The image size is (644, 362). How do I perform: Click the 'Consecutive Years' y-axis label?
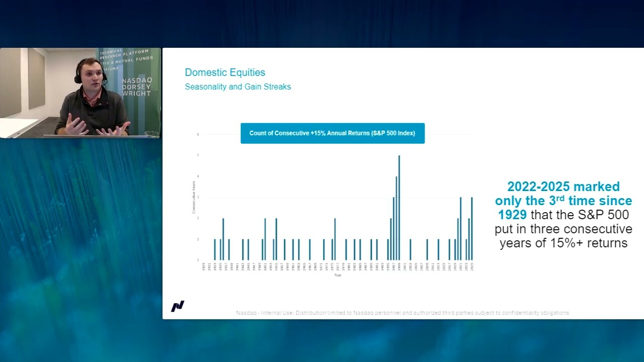(194, 197)
